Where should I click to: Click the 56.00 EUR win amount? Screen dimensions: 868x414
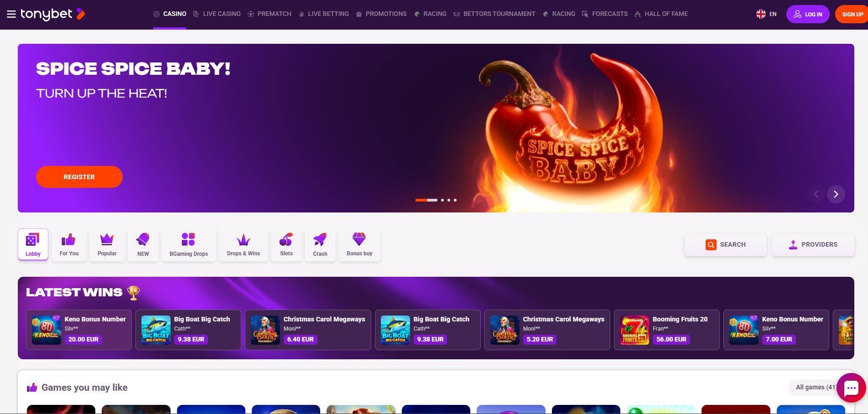click(x=671, y=339)
